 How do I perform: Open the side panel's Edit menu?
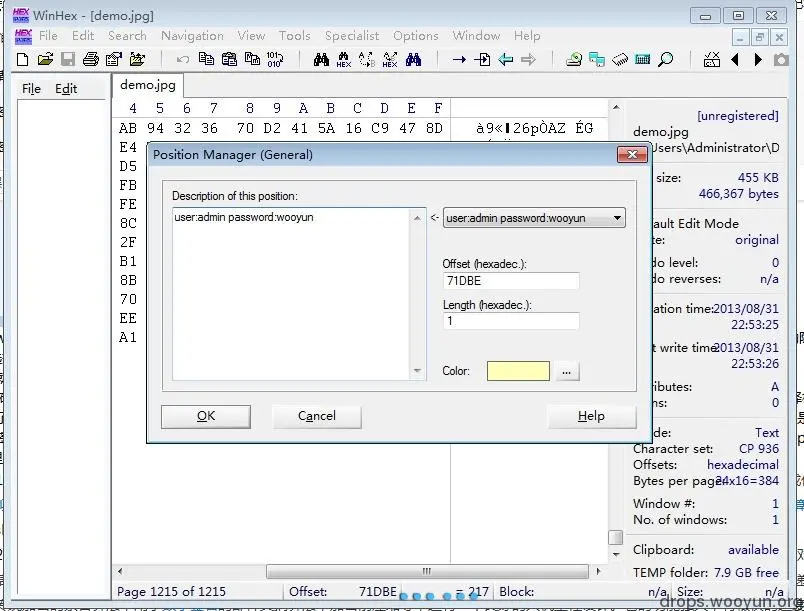point(66,89)
